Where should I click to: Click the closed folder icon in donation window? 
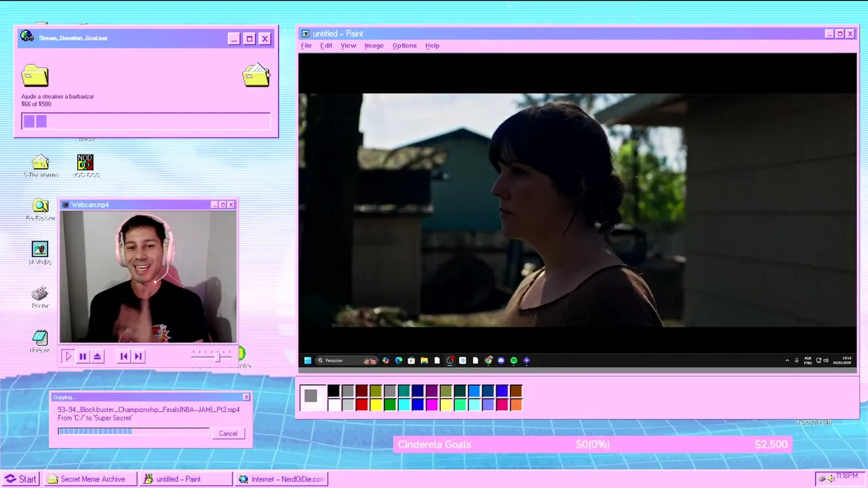point(35,75)
